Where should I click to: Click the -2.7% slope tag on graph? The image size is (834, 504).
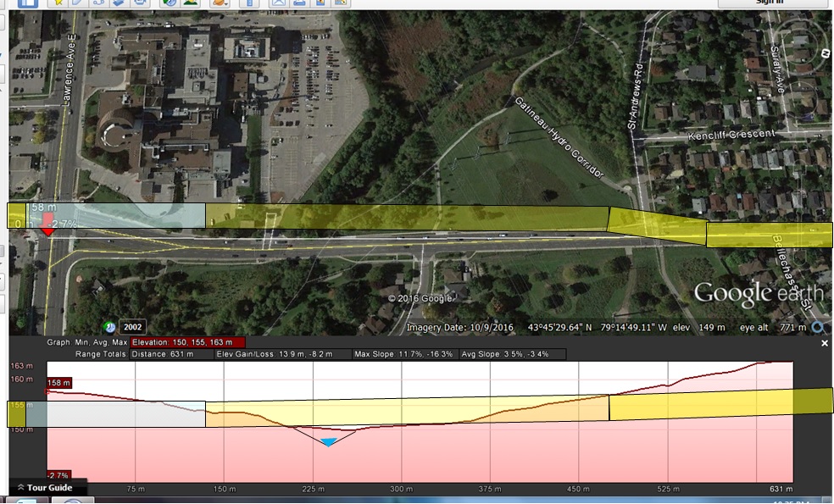tap(58, 475)
